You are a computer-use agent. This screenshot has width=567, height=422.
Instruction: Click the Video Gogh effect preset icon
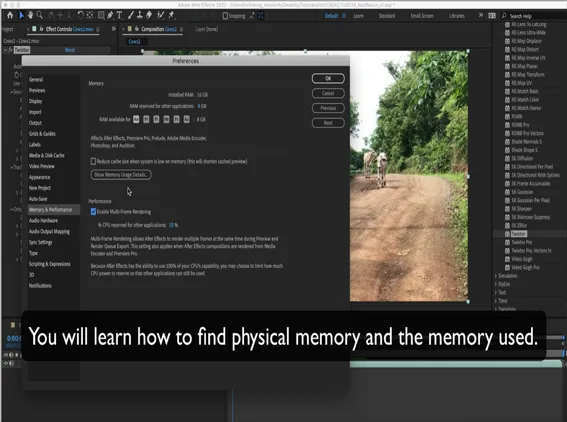click(507, 259)
